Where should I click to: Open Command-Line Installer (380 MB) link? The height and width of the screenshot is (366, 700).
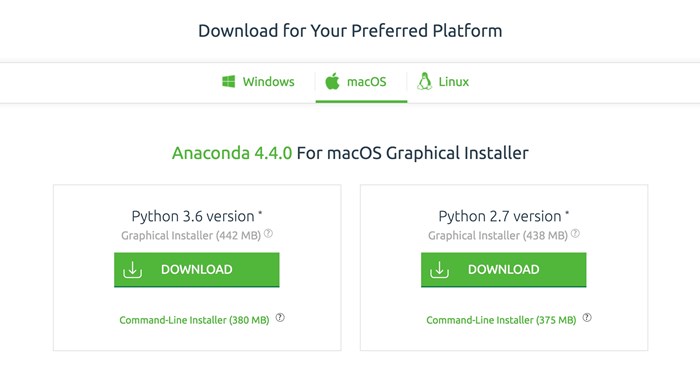[x=194, y=320]
